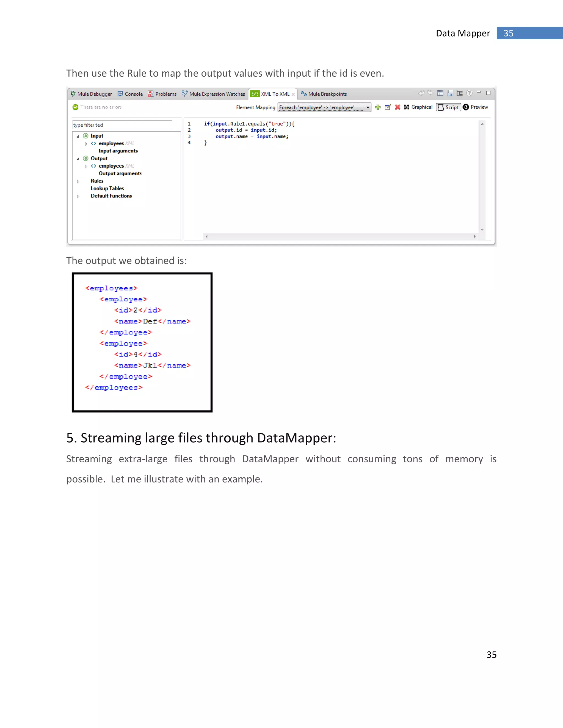Select the Input arguments item
The width and height of the screenshot is (563, 728).
pyautogui.click(x=118, y=151)
